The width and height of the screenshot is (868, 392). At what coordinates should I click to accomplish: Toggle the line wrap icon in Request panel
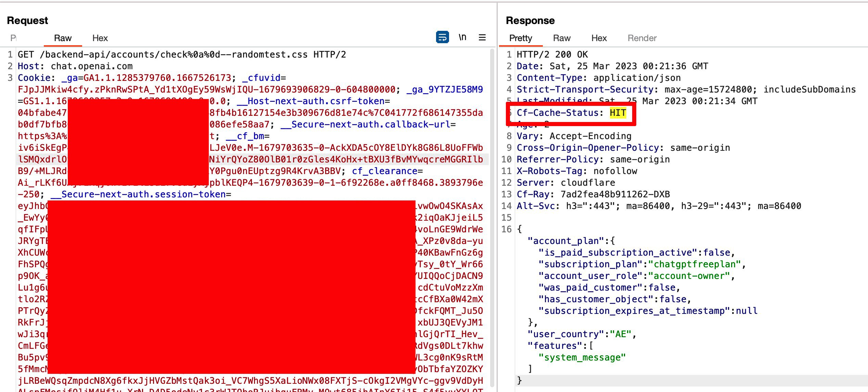click(x=442, y=37)
